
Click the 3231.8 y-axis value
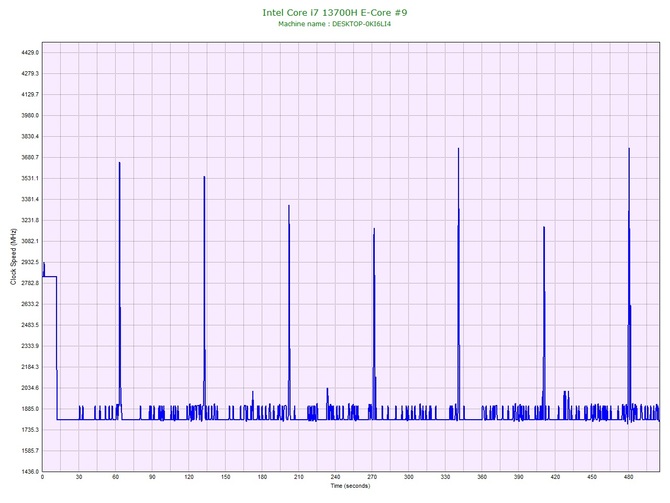[x=30, y=220]
